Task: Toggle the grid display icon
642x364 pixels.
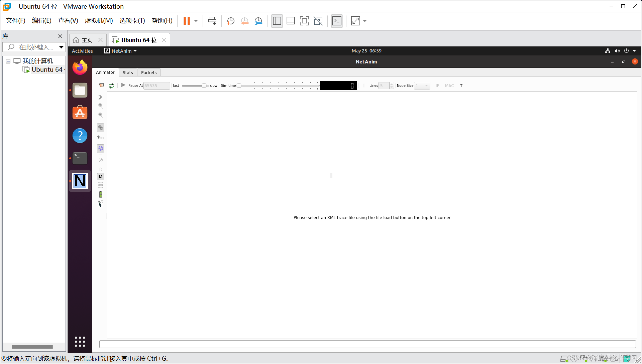Action: click(364, 85)
